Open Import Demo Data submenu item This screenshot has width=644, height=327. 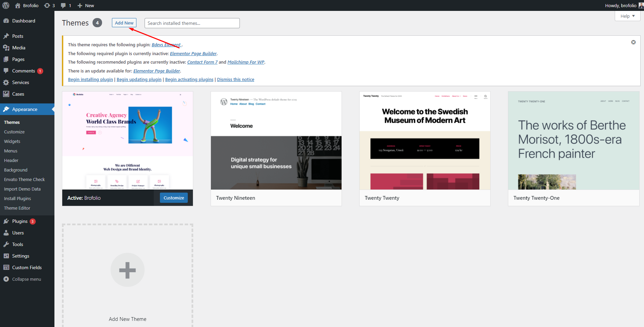(x=22, y=189)
